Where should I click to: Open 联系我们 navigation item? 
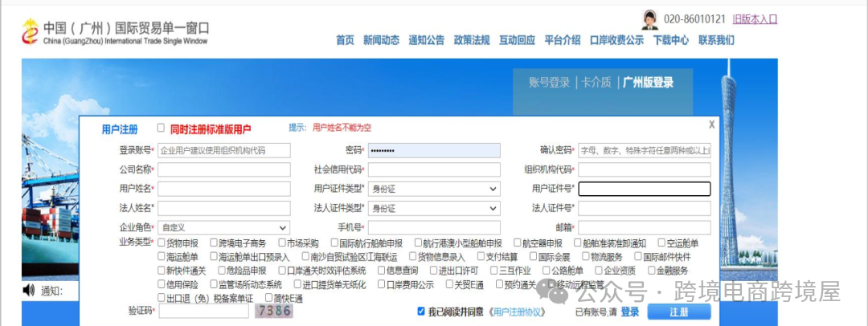pos(716,40)
